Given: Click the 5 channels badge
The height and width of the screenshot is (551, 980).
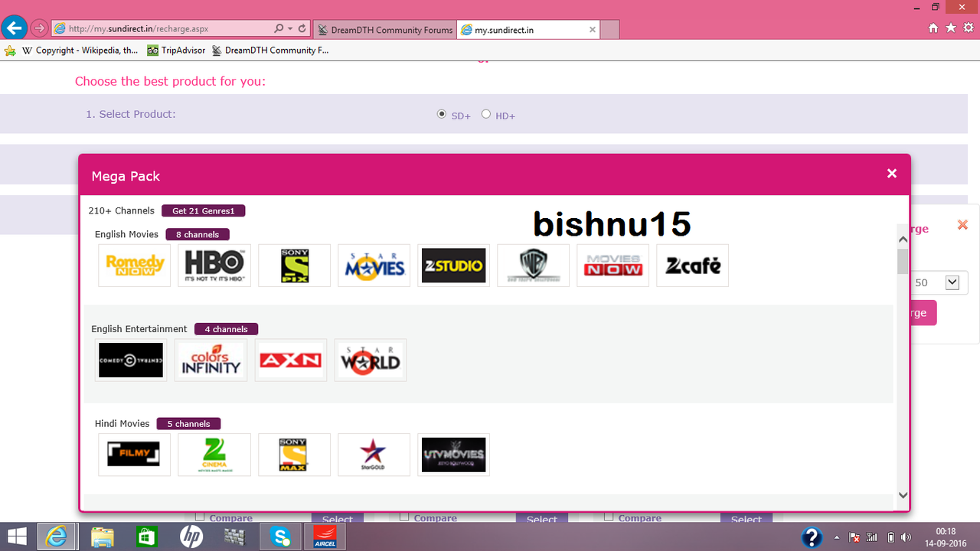Looking at the screenshot, I should pos(189,423).
